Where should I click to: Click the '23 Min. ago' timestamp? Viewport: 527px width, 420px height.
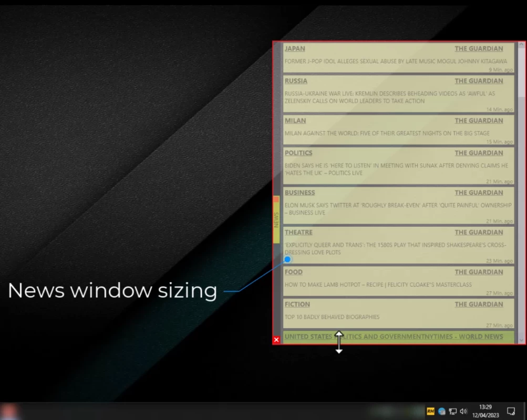[x=500, y=260]
